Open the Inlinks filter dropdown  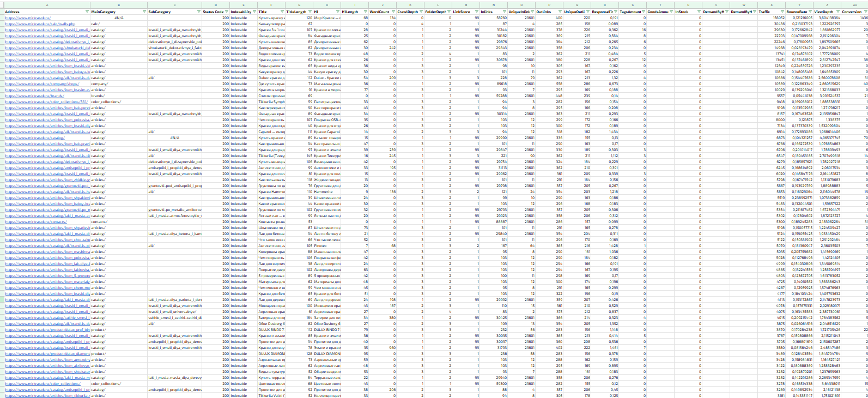(505, 11)
